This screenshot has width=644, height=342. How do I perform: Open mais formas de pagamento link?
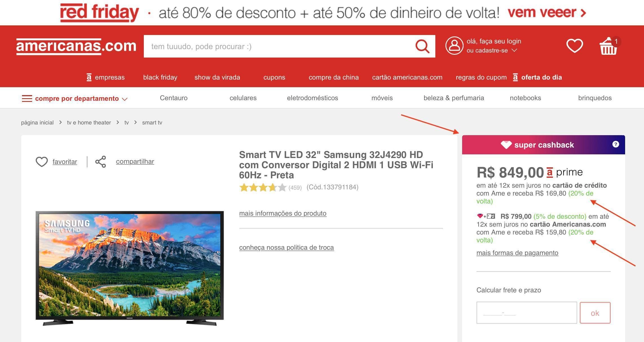coord(517,253)
